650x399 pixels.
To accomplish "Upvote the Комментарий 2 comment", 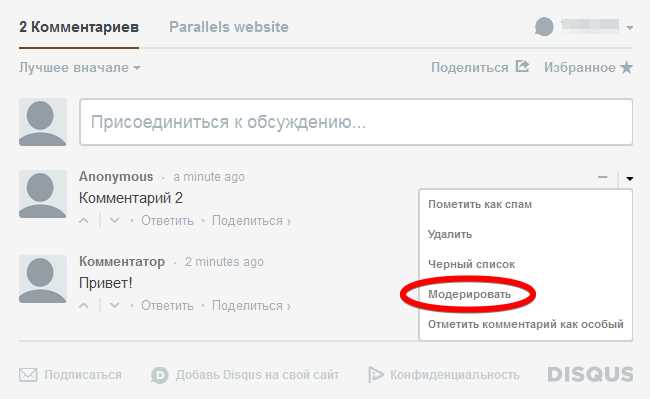I will (x=84, y=221).
